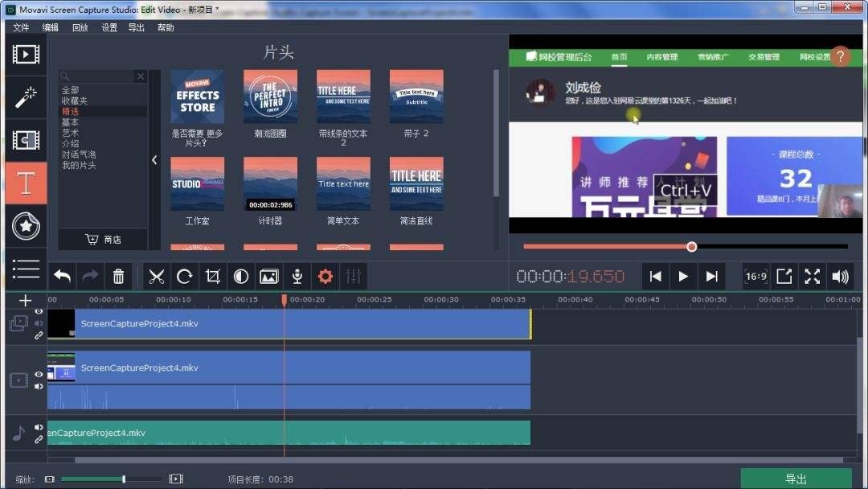Click the timeline zoom slider handle
Screen dimensions: 868x489
click(124, 479)
